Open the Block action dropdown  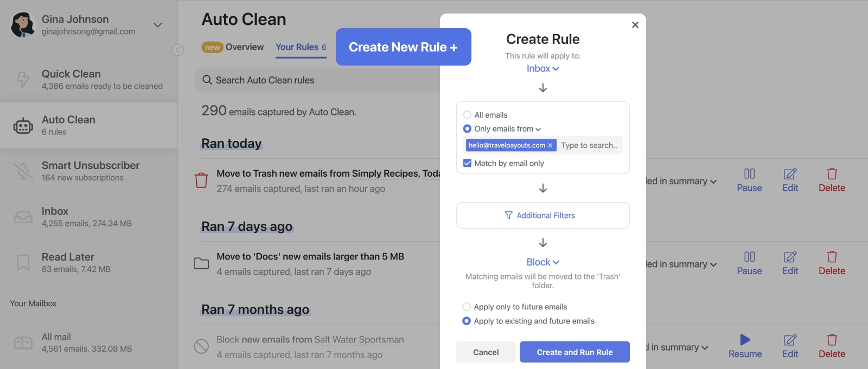click(542, 262)
